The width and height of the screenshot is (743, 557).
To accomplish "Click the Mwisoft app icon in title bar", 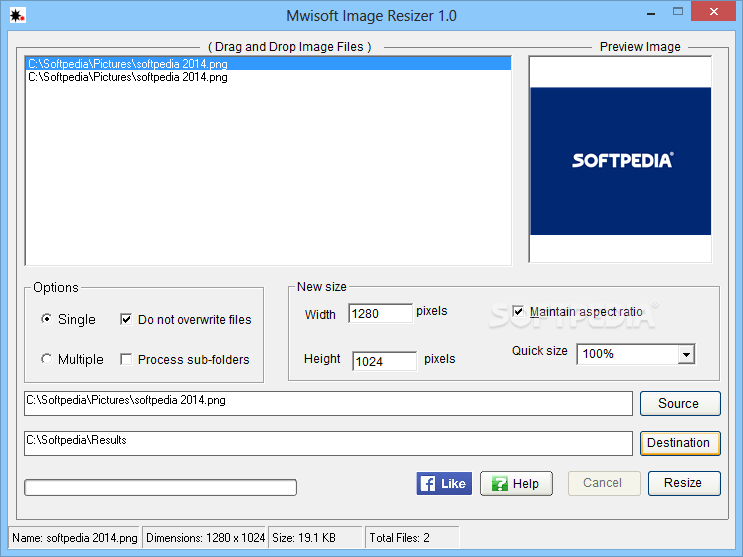I will [x=18, y=16].
